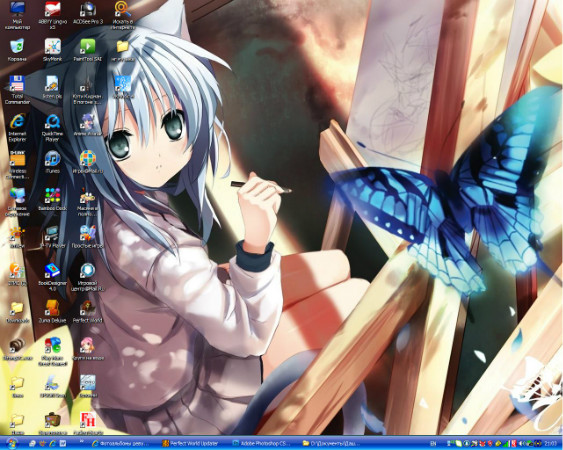Open the network neighborhood desktop icon
This screenshot has height=450, width=563.
pyautogui.click(x=17, y=201)
